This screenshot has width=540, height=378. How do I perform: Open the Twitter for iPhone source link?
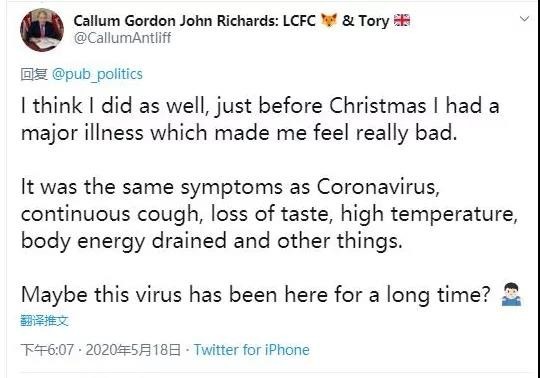pos(252,350)
